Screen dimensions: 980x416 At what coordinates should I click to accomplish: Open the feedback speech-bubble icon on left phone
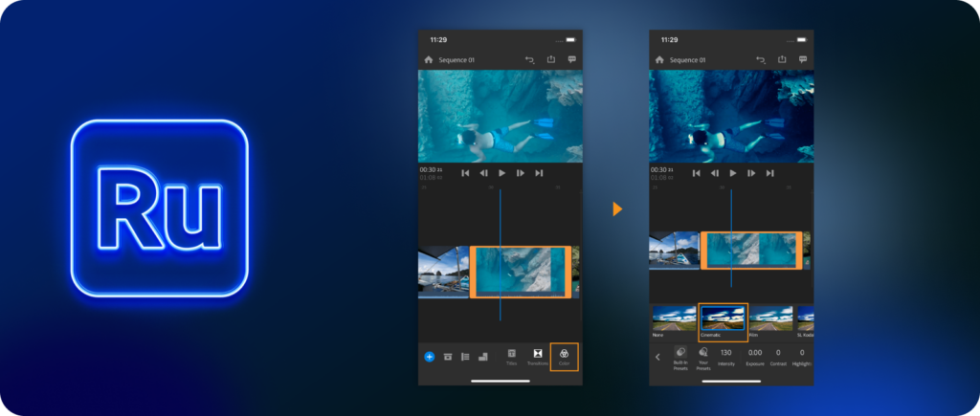click(x=571, y=59)
